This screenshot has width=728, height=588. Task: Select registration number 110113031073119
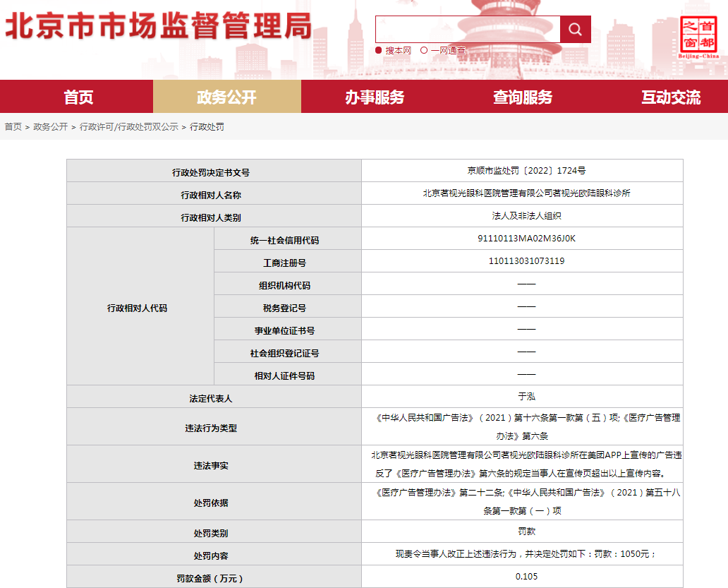526,261
